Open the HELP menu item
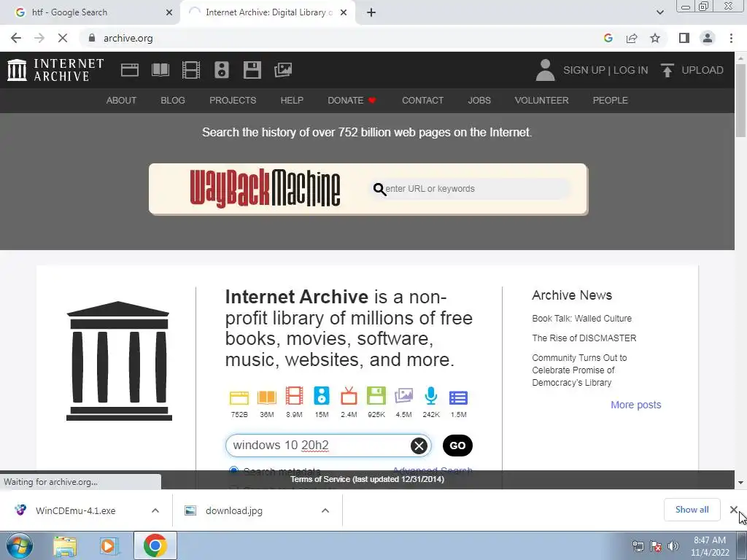 click(x=292, y=101)
